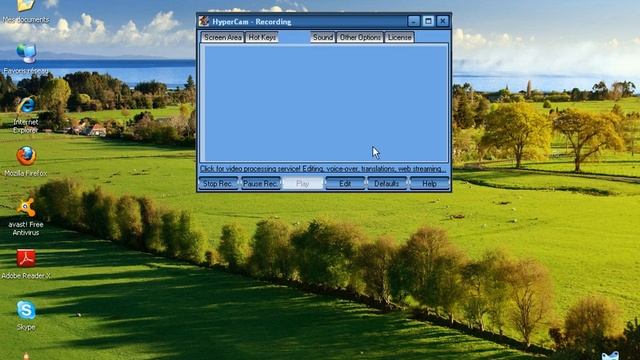Pause recording with Pause Rec. button
Image resolution: width=640 pixels, height=360 pixels.
tap(261, 184)
